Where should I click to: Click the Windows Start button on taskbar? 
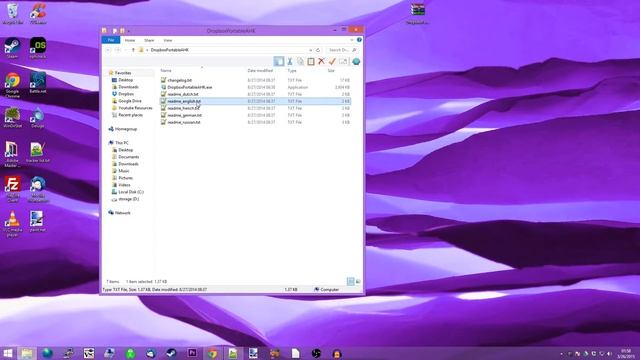7,353
